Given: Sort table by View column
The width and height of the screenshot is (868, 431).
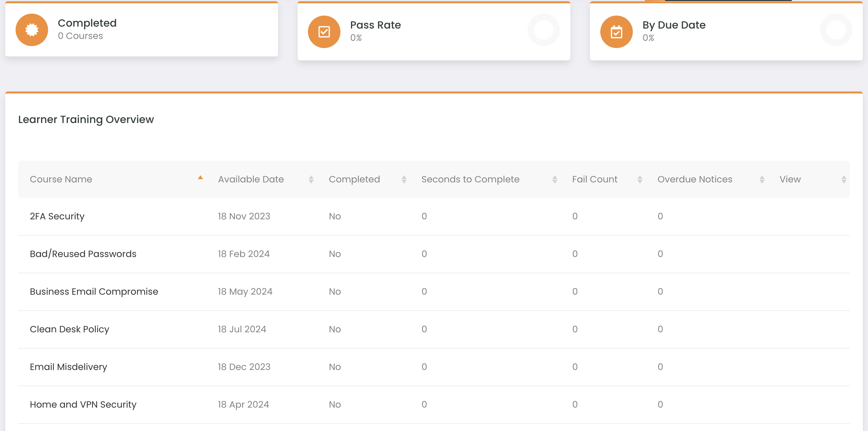Looking at the screenshot, I should point(844,179).
